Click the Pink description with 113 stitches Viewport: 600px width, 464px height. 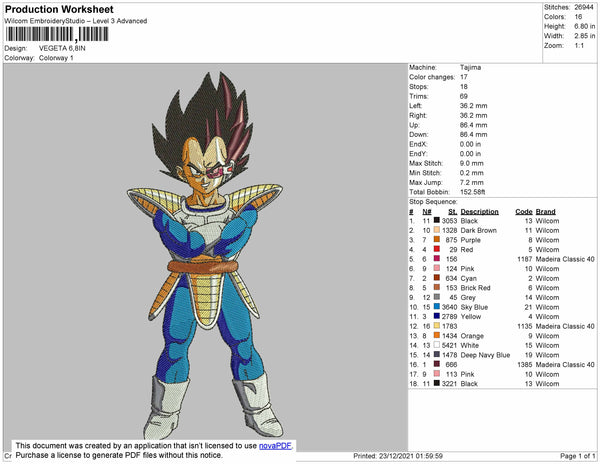click(467, 374)
